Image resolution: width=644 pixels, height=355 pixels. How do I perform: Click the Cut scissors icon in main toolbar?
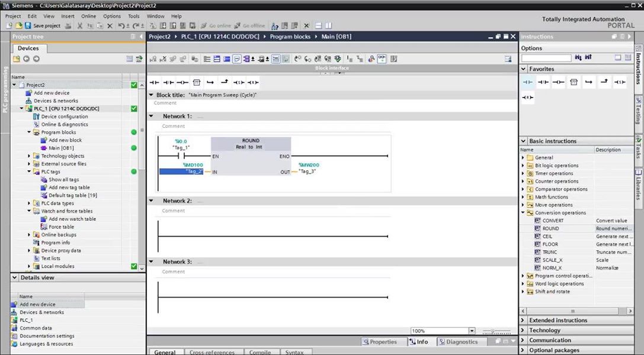(79, 26)
